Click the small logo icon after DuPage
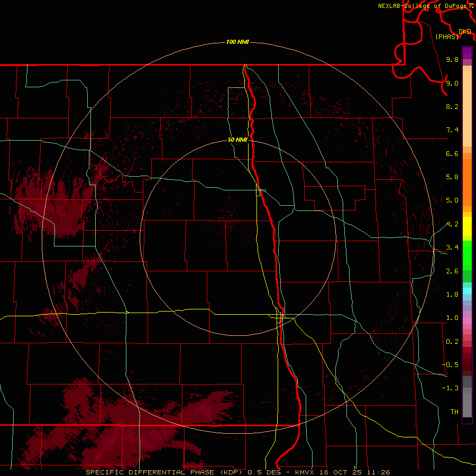The height and width of the screenshot is (476, 476). 471,6
